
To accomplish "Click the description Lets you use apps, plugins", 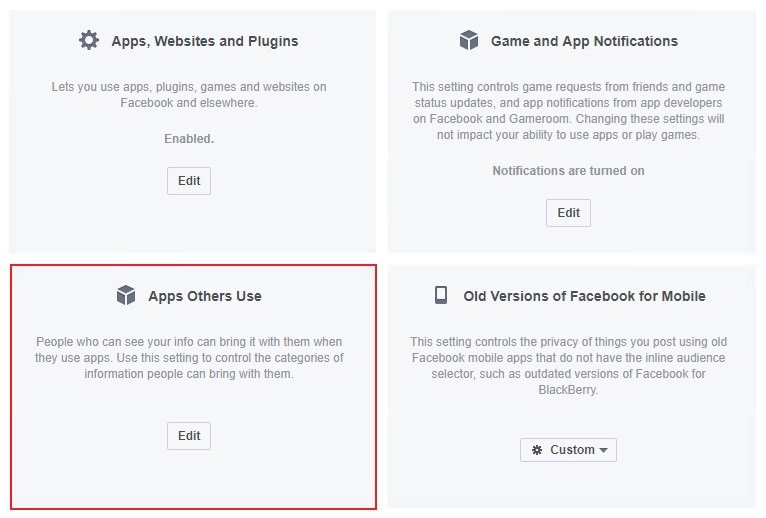I will point(189,95).
